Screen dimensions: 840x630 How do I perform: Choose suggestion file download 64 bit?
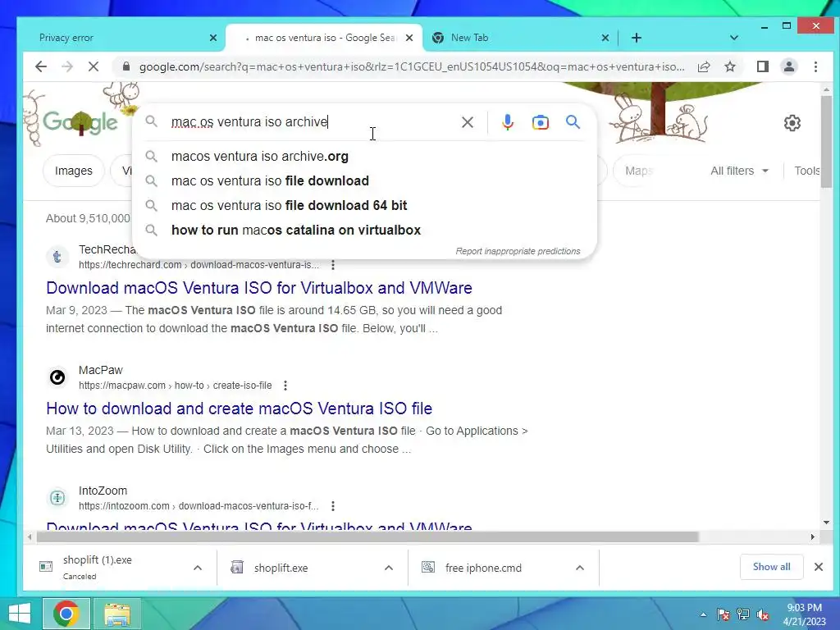[364, 206]
